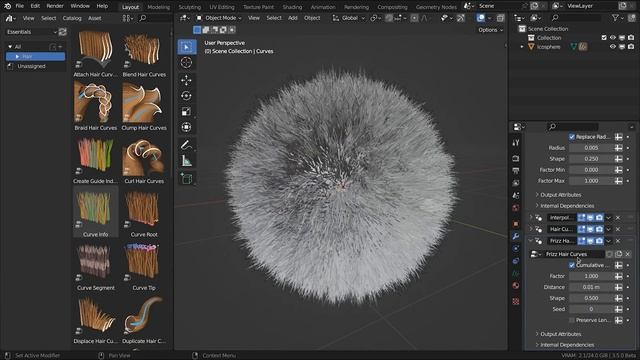This screenshot has height=360, width=640.
Task: Expand the lower Output Attributes section
Action: 560,334
